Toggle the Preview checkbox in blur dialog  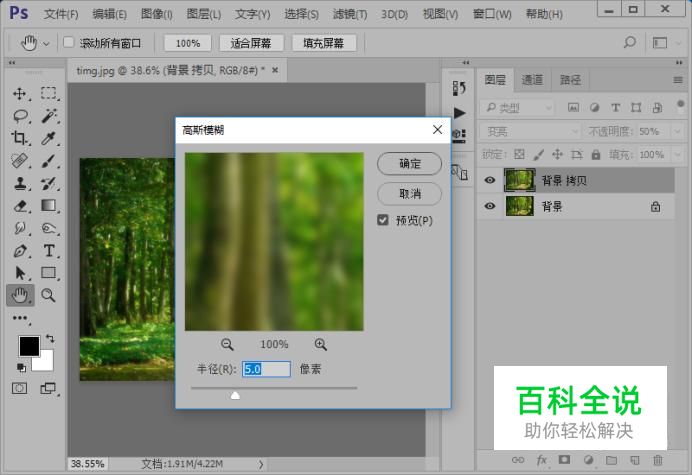coord(383,220)
